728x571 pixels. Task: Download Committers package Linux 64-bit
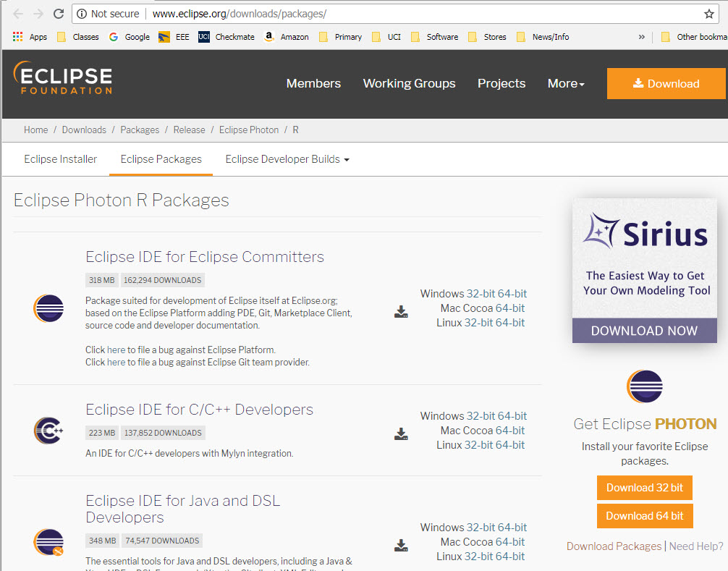509,323
